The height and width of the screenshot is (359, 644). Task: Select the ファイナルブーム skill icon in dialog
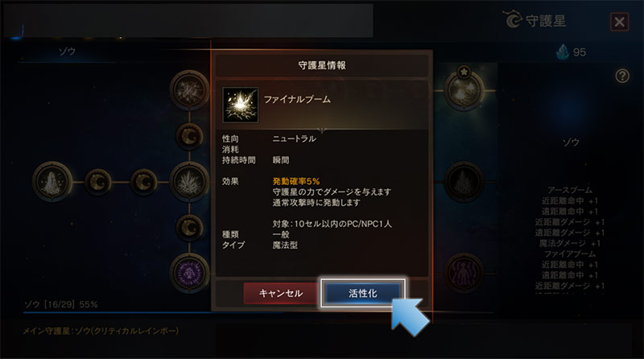240,105
